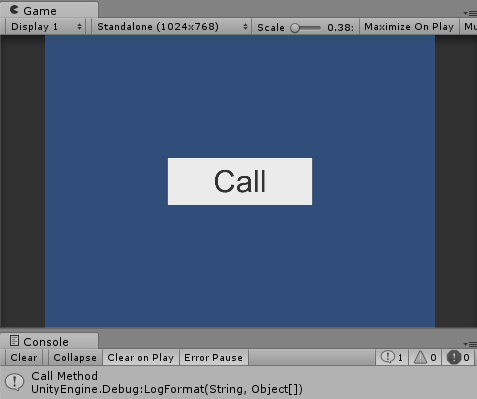Viewport: 477px width, 399px height.
Task: Open the Display 1 dropdown
Action: tap(46, 27)
